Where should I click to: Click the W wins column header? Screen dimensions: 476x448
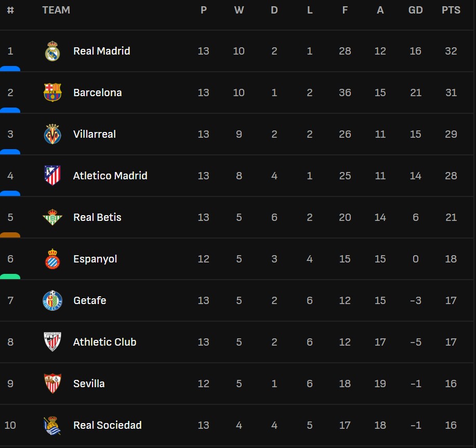pos(239,10)
